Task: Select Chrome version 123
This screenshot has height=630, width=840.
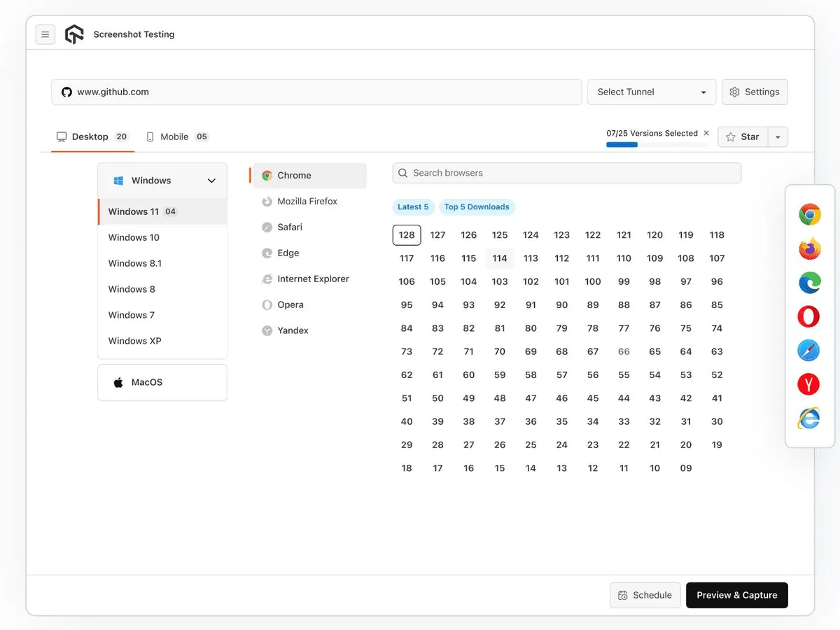Action: coord(562,235)
